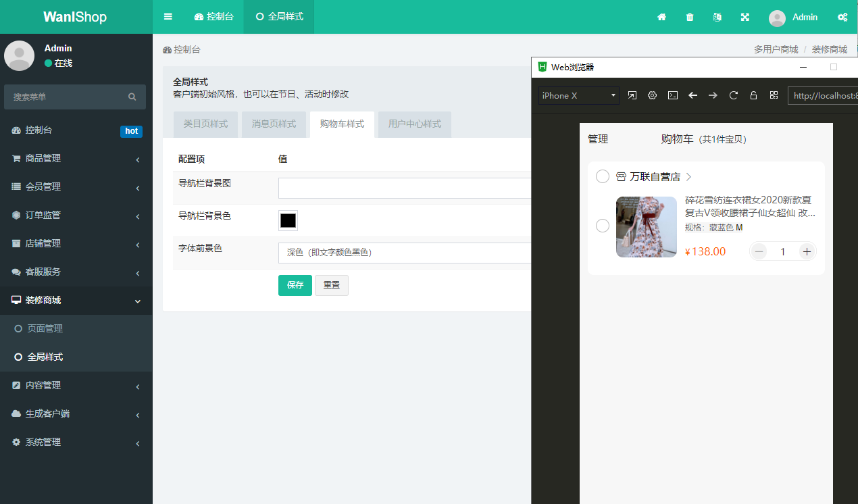The image size is (858, 504).
Task: Go back in Web浏览器 toolbar
Action: point(692,95)
